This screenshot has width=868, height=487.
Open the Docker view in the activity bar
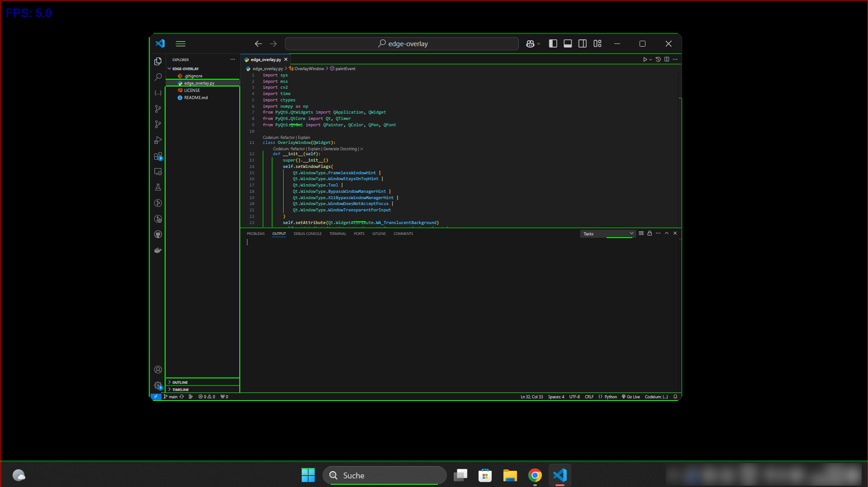coord(158,250)
